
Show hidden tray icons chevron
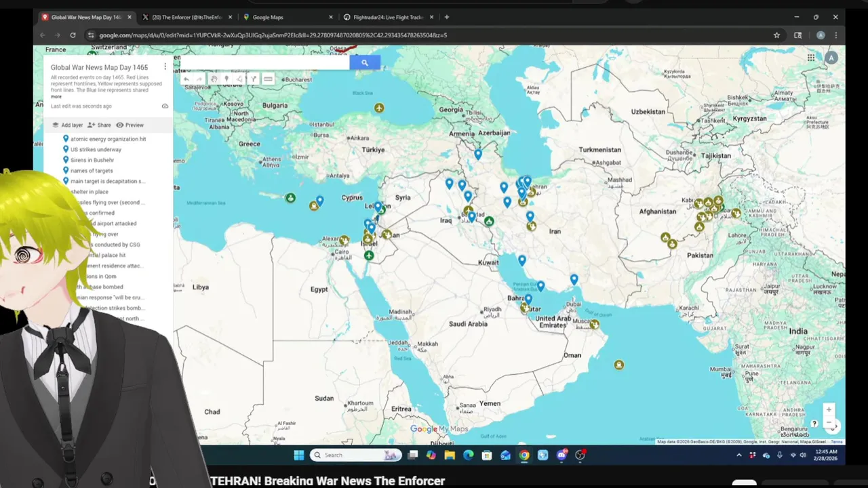738,455
